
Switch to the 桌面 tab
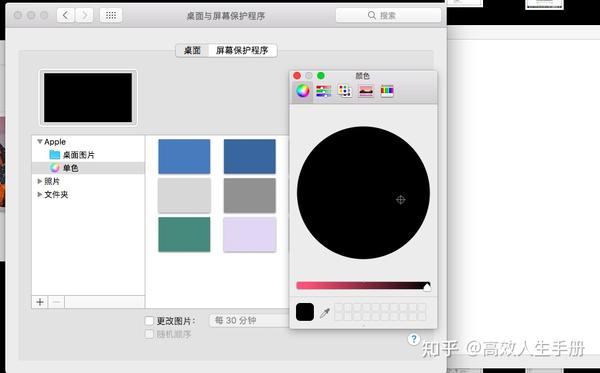[x=192, y=50]
